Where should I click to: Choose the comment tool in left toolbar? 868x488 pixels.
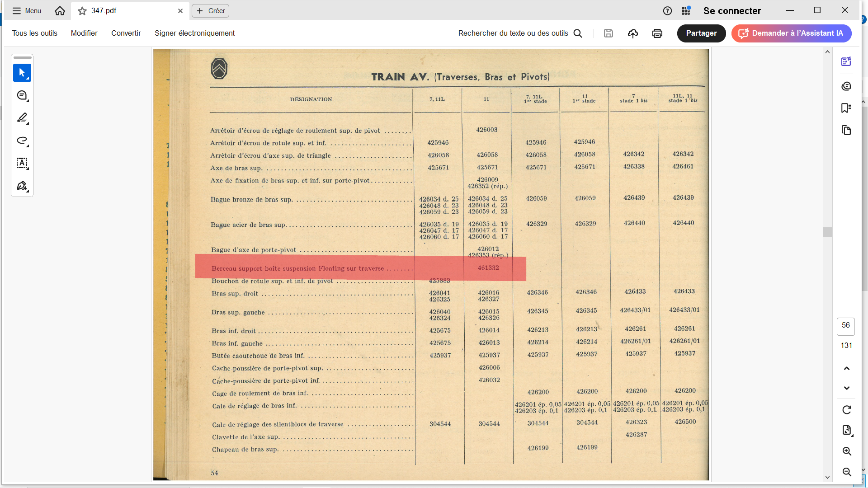[x=22, y=95]
